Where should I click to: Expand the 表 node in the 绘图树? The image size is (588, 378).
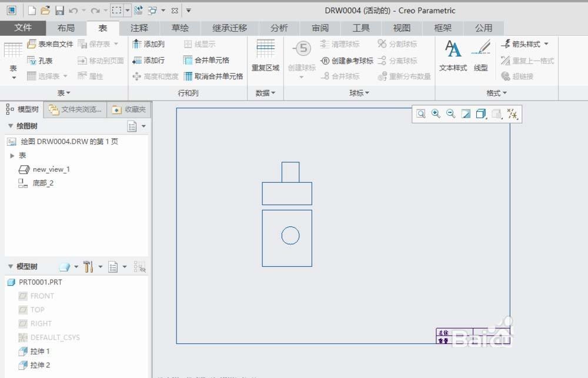pyautogui.click(x=13, y=155)
